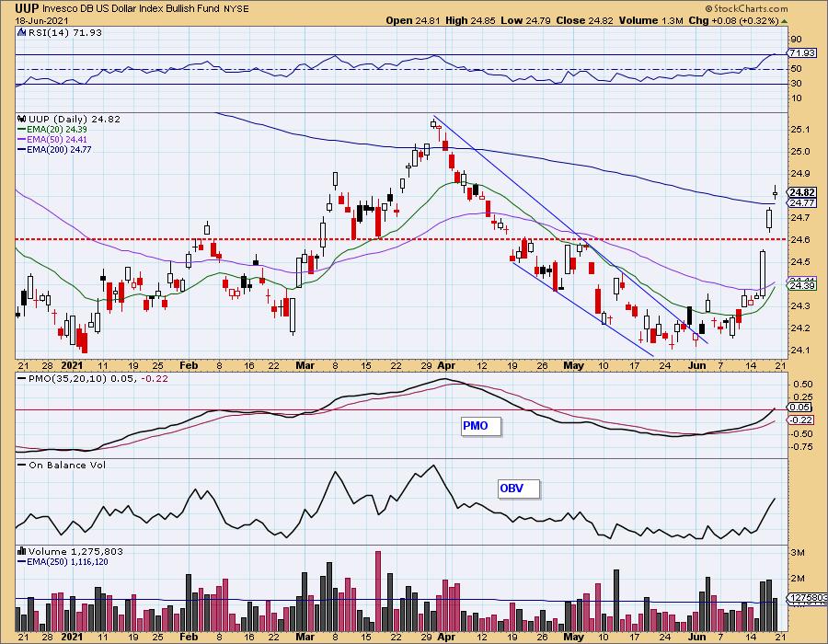The image size is (828, 644).
Task: Click the Apr label under the price panel
Action: (446, 365)
